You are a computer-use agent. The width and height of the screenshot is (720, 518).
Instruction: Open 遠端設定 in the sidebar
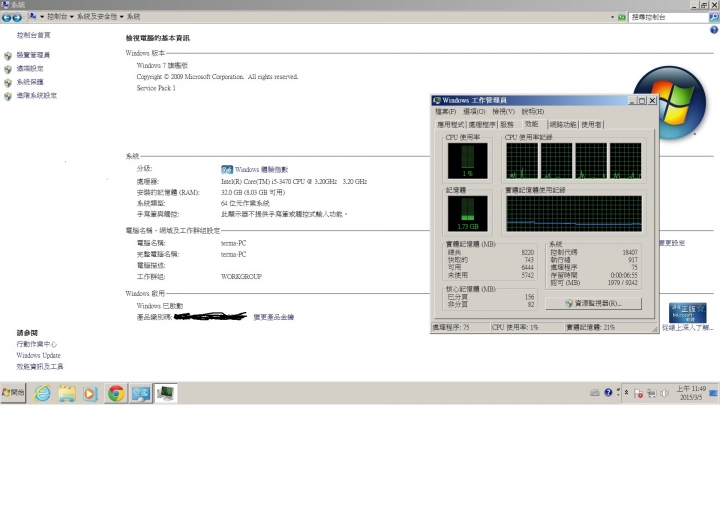(30, 68)
